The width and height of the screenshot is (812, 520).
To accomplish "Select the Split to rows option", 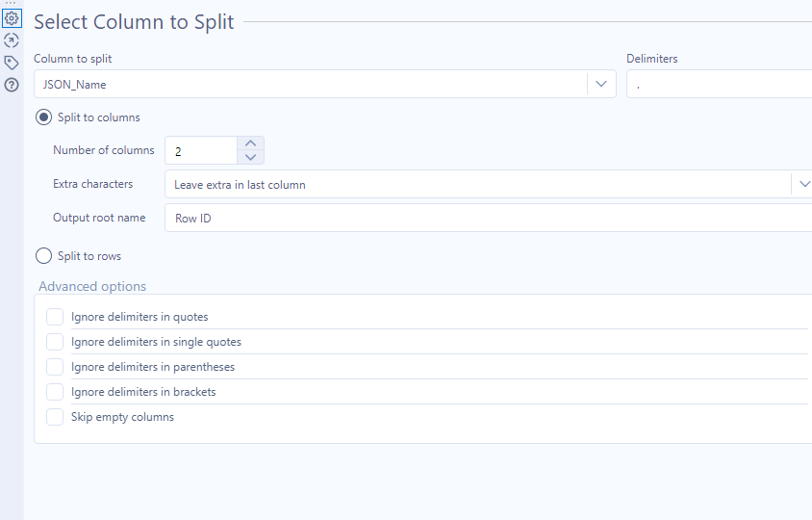I will 43,256.
